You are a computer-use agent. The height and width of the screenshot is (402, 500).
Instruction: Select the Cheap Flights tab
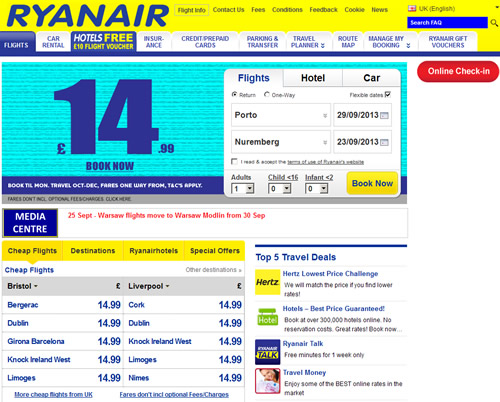(x=32, y=251)
